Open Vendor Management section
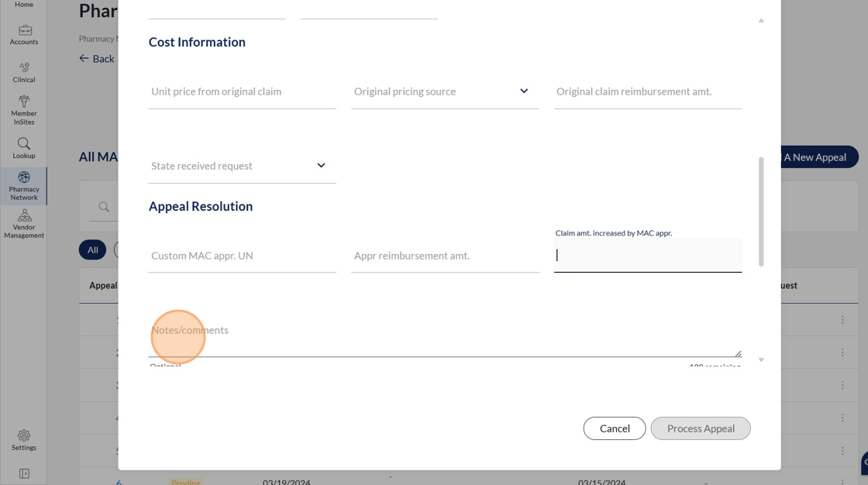 point(24,224)
